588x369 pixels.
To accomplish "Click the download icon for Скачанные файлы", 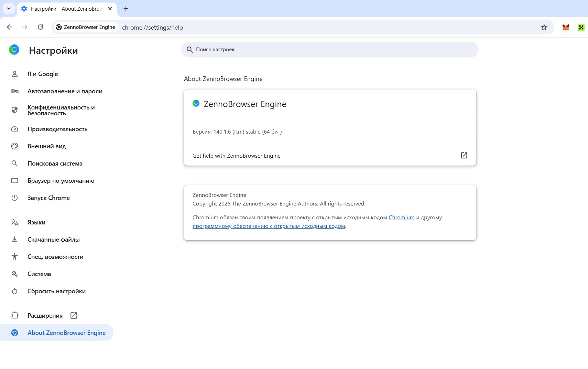I will click(x=14, y=240).
